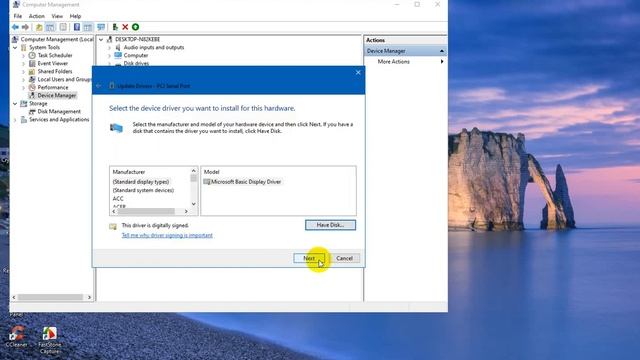Click the Cancel button
The image size is (640, 360).
[x=344, y=258]
